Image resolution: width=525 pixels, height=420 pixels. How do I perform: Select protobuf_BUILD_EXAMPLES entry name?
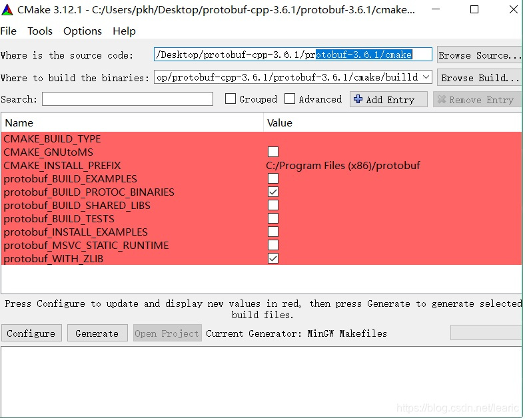71,179
